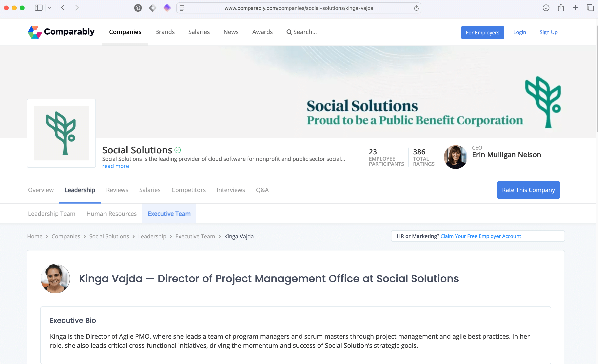Switch to the Competitors tab
This screenshot has height=364, width=598.
click(189, 190)
